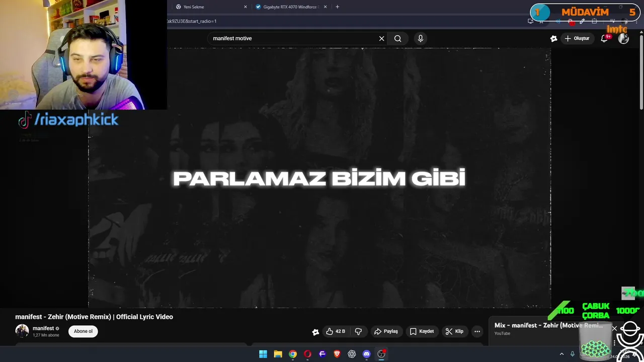Open more actions three-dot menu
The width and height of the screenshot is (644, 362).
pos(477,331)
